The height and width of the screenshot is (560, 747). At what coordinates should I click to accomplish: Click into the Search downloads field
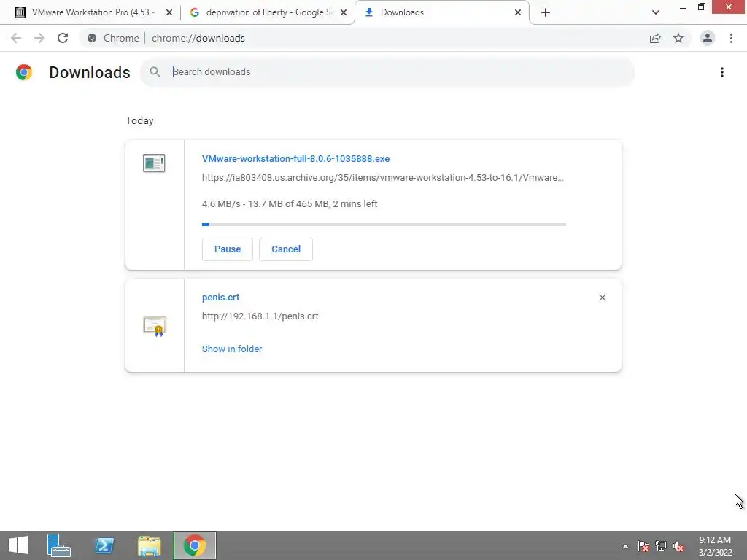[387, 72]
